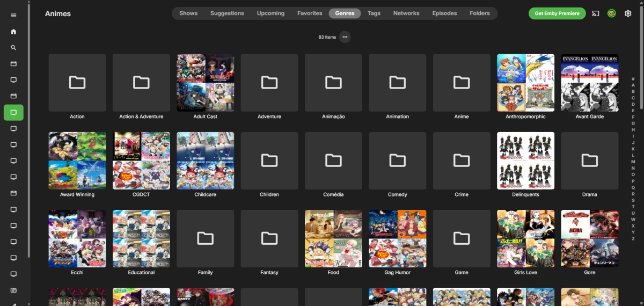
Task: Click the left sidebar scrollbar
Action: pyautogui.click(x=28, y=132)
